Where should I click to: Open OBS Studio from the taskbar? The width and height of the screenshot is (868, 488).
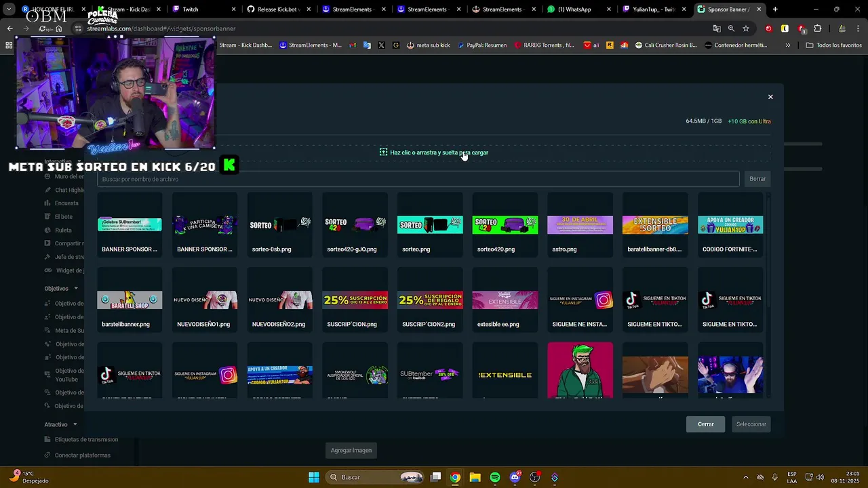[x=535, y=477]
